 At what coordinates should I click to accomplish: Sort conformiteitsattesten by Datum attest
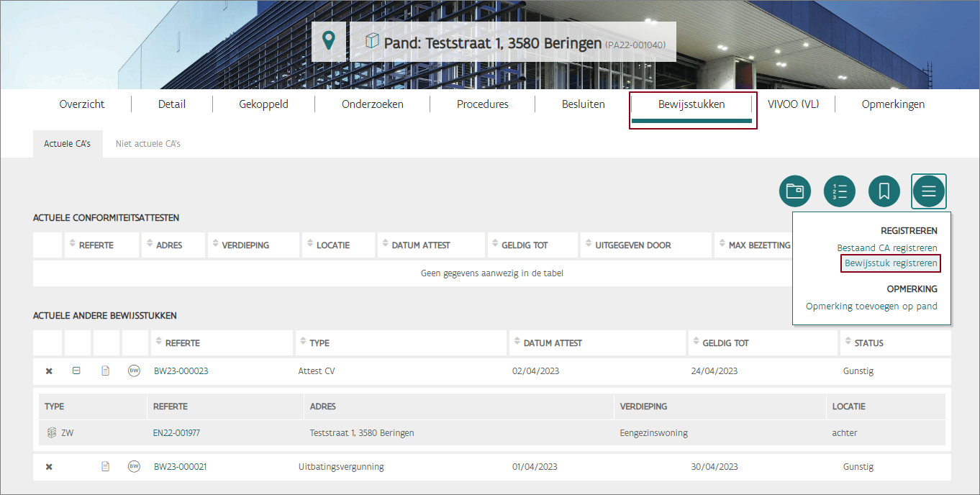tap(420, 245)
